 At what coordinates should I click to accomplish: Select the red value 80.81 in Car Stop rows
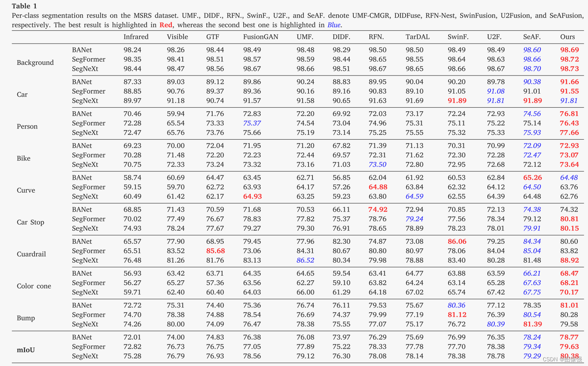pyautogui.click(x=570, y=219)
